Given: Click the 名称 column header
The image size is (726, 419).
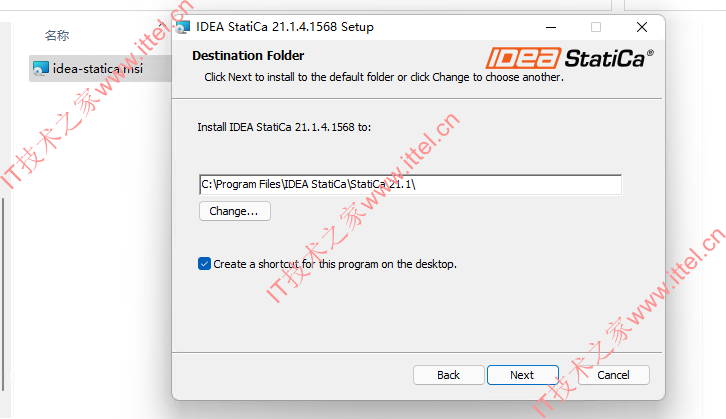Looking at the screenshot, I should click(57, 35).
